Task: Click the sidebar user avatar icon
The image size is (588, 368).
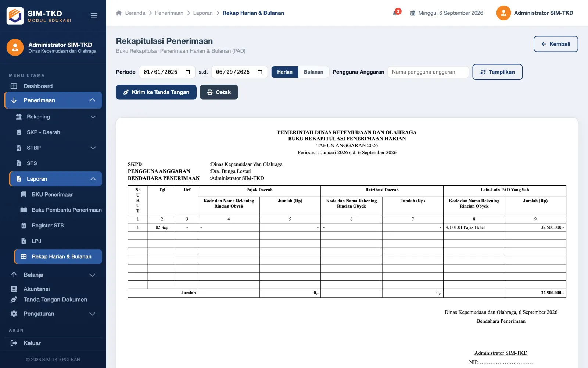Action: 15,47
